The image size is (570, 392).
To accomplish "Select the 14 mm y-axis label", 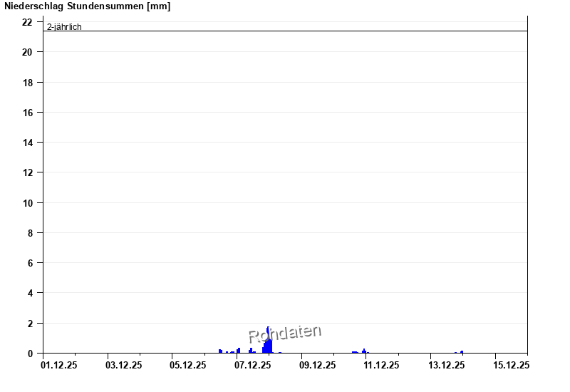I will click(27, 143).
